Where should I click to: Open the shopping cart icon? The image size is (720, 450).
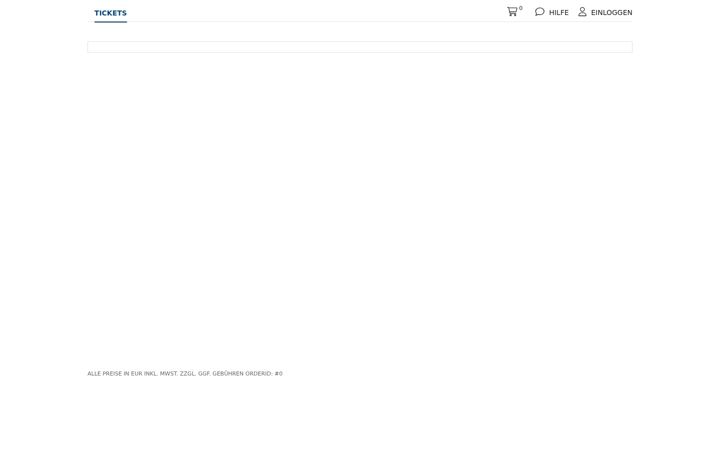pyautogui.click(x=512, y=12)
